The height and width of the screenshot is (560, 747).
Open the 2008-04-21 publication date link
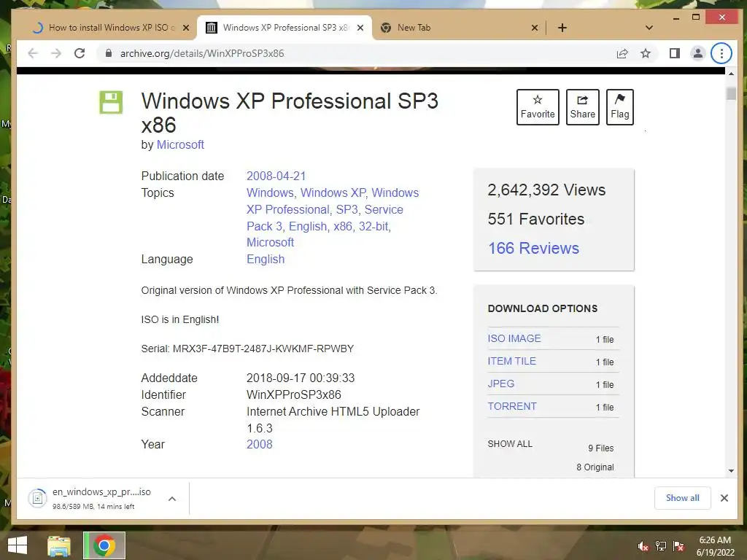tap(276, 176)
